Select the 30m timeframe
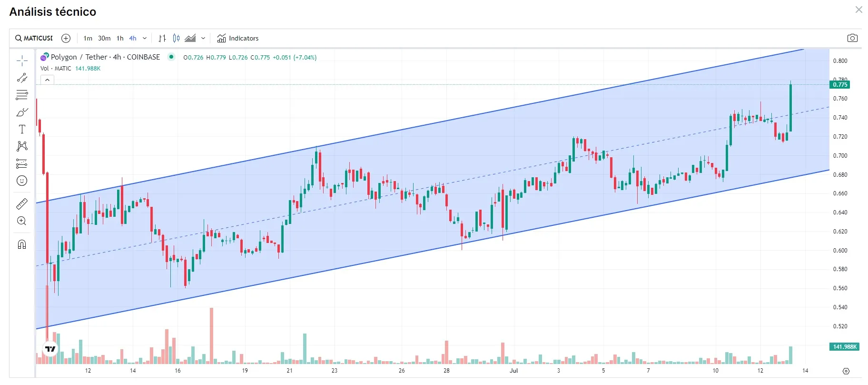868x385 pixels. (x=104, y=38)
